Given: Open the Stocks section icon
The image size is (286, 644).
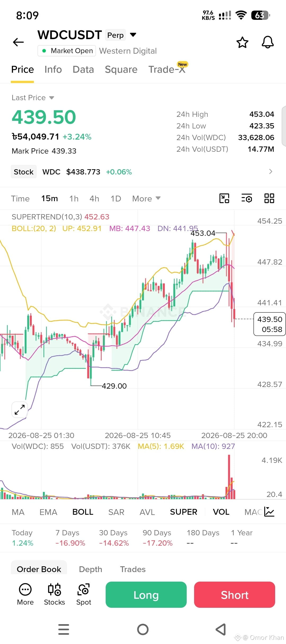Looking at the screenshot, I should click(55, 594).
